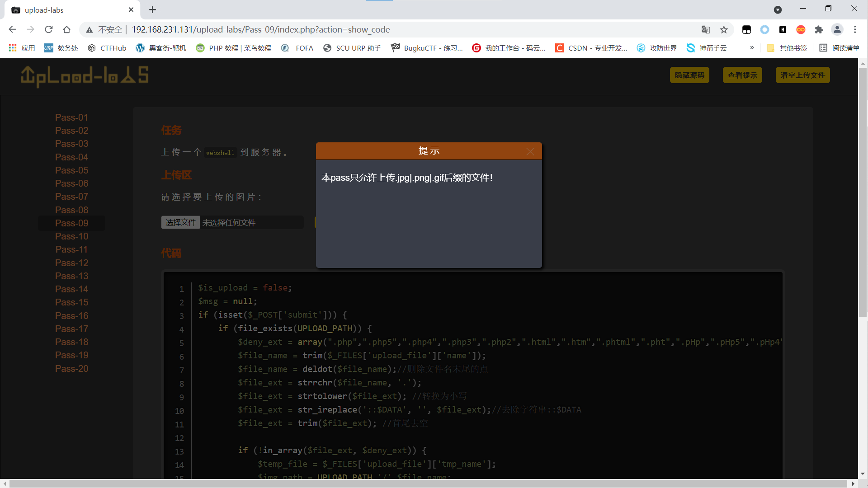
Task: Open the 阅读清单 reading list
Action: tap(840, 48)
